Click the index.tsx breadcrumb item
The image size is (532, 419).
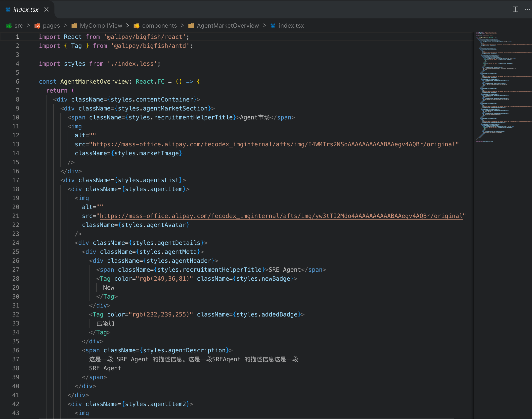[x=291, y=26]
